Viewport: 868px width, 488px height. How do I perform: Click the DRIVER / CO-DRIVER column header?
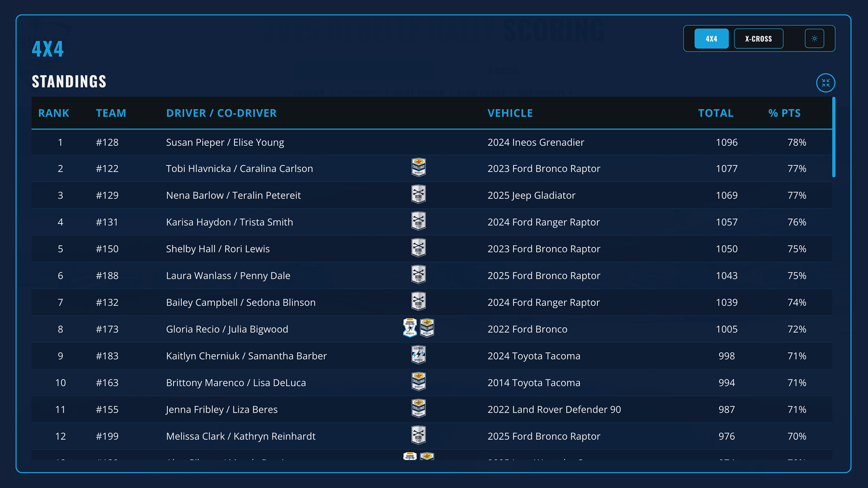(x=221, y=113)
